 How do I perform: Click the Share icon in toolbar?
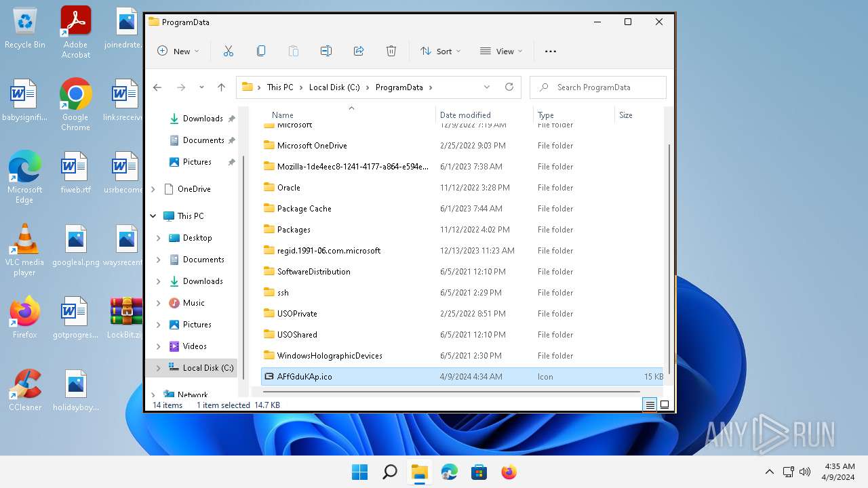click(x=359, y=51)
